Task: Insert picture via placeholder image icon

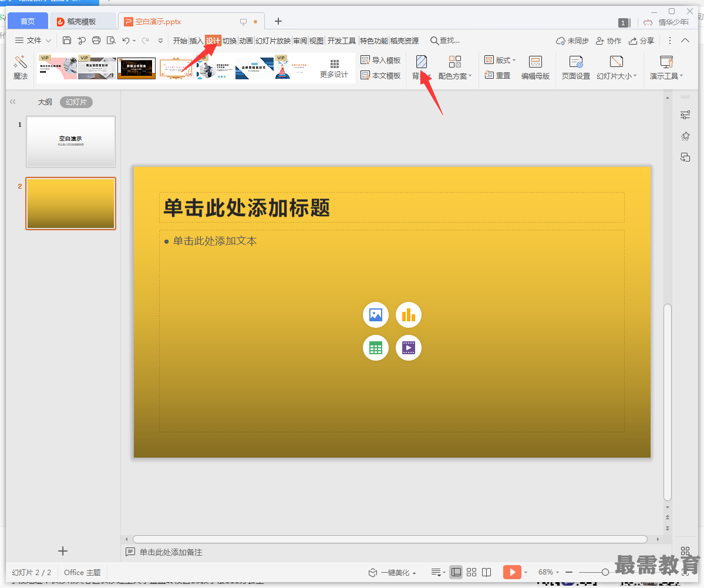Action: click(x=375, y=315)
